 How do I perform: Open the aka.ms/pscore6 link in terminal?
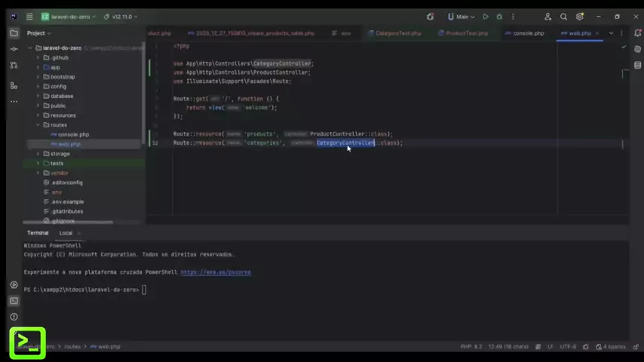(215, 272)
